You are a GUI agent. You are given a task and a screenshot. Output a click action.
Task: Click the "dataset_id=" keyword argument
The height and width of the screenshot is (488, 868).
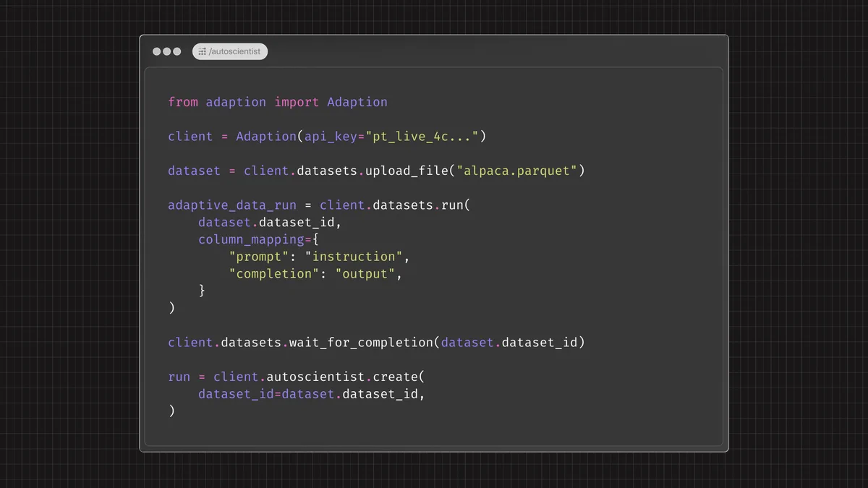[x=240, y=395]
